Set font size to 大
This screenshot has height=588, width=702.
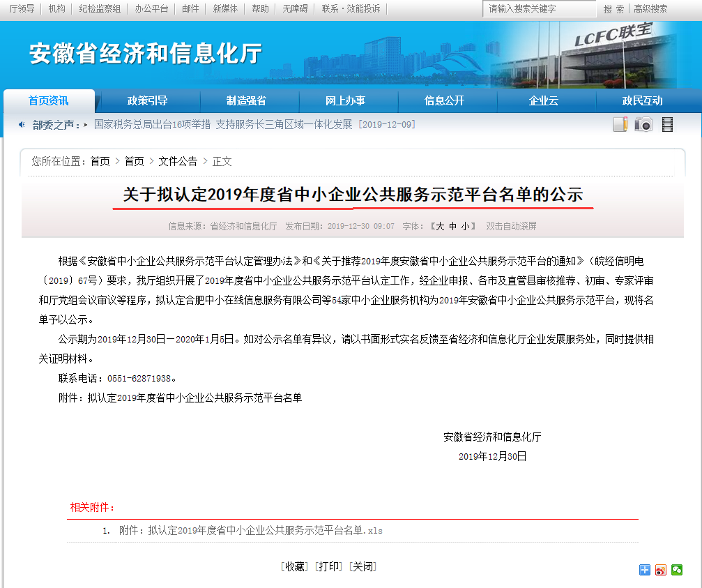point(440,227)
